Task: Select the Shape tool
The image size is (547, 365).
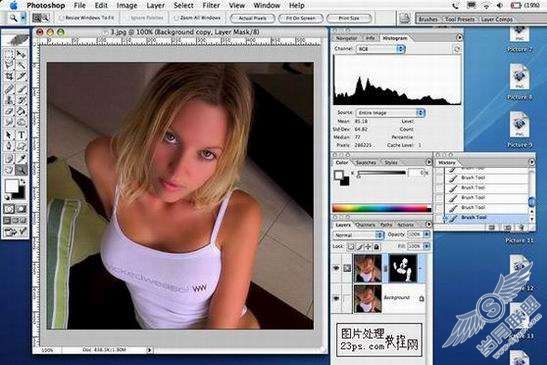Action: point(21,146)
